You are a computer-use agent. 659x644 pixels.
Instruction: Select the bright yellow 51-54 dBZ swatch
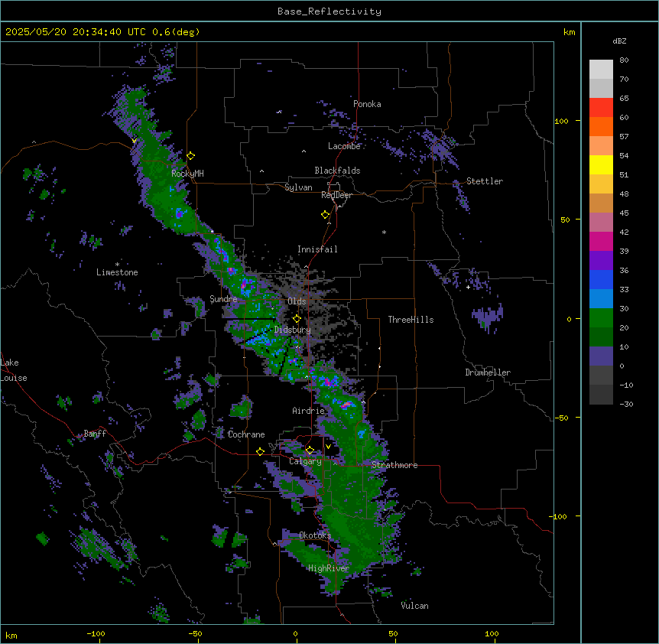click(x=601, y=164)
